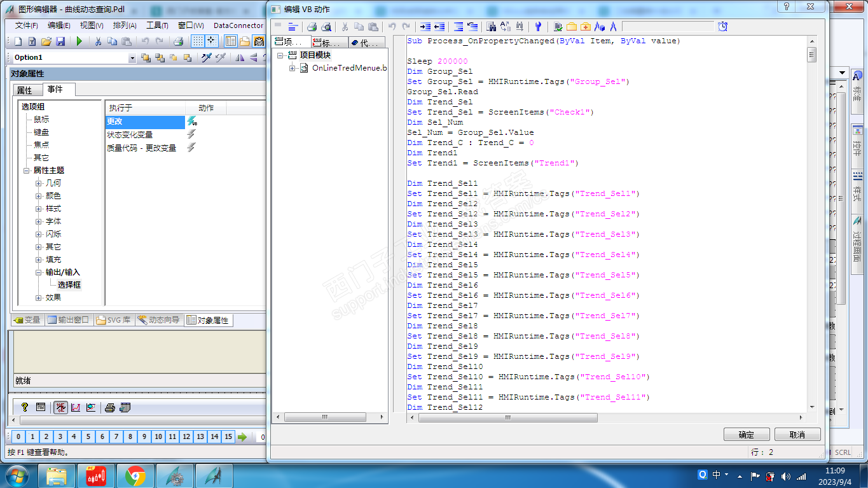This screenshot has height=488, width=868.
Task: Toggle layer 5 visibility button
Action: [x=88, y=437]
